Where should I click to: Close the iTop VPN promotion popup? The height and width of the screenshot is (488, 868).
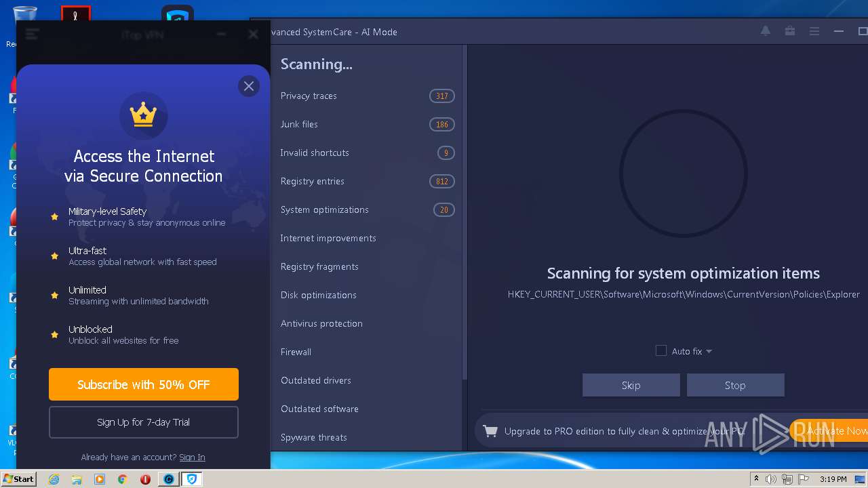click(x=249, y=86)
